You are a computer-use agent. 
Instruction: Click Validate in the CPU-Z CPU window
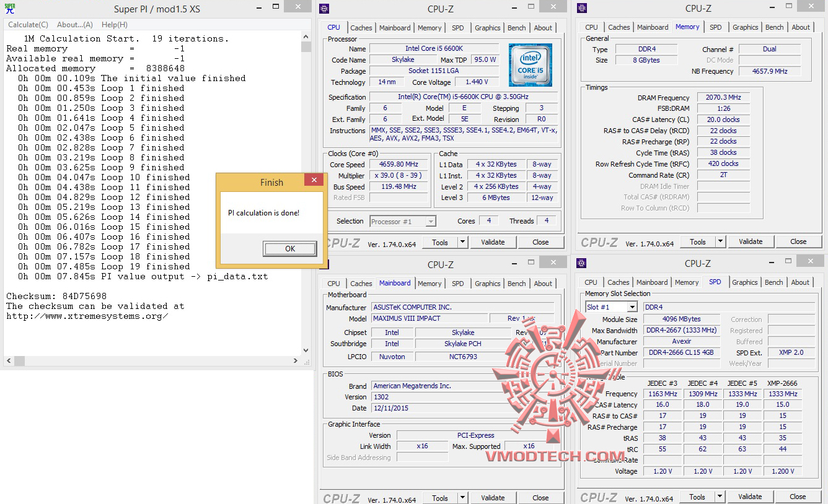[493, 242]
